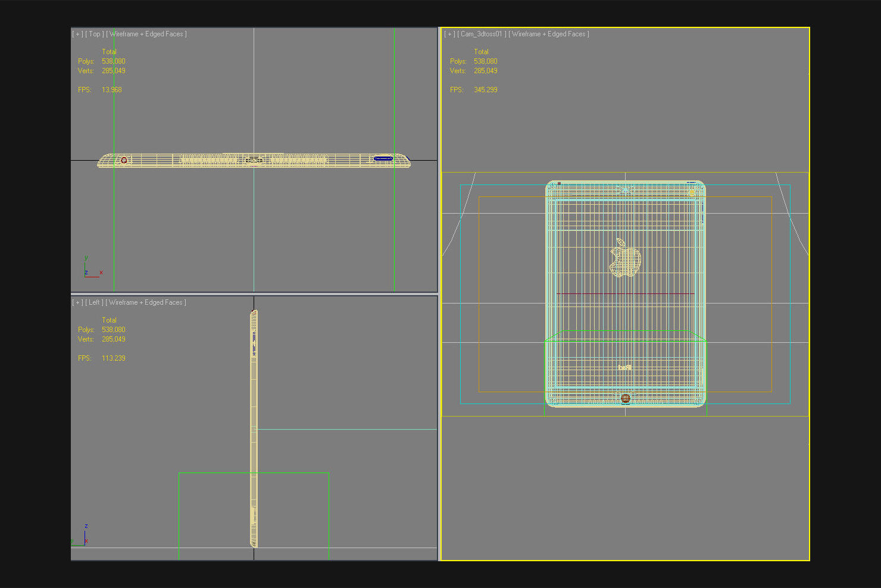
Task: Click the FPS value 345.299 in camera viewport
Action: (x=486, y=90)
